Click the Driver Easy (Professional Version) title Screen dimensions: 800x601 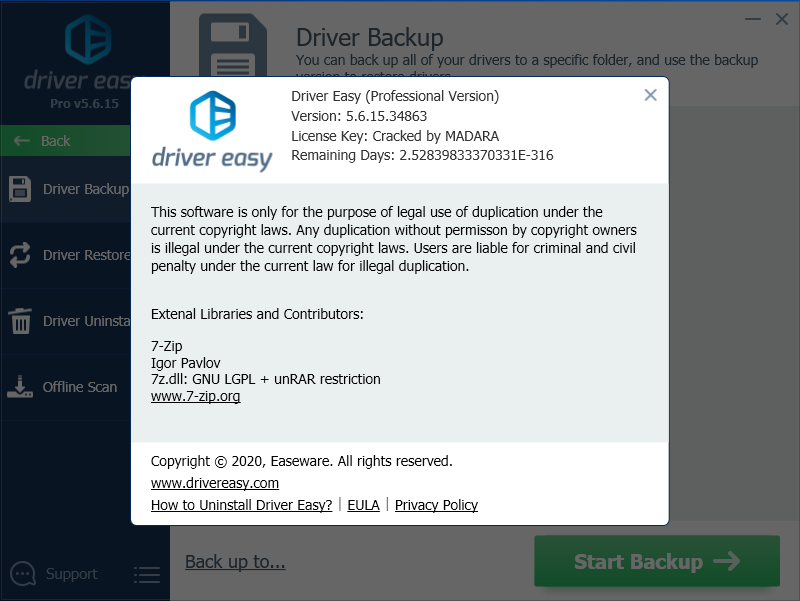pos(395,96)
